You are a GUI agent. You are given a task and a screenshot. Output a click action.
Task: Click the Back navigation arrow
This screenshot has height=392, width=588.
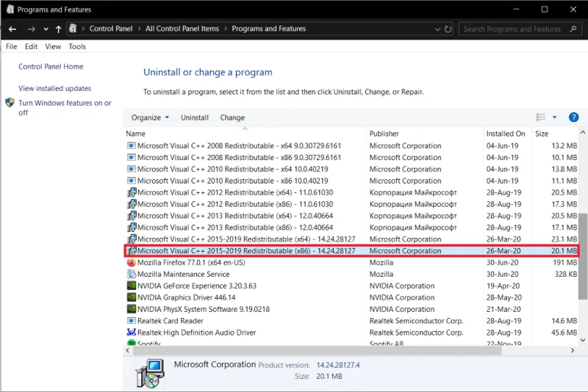click(x=12, y=29)
